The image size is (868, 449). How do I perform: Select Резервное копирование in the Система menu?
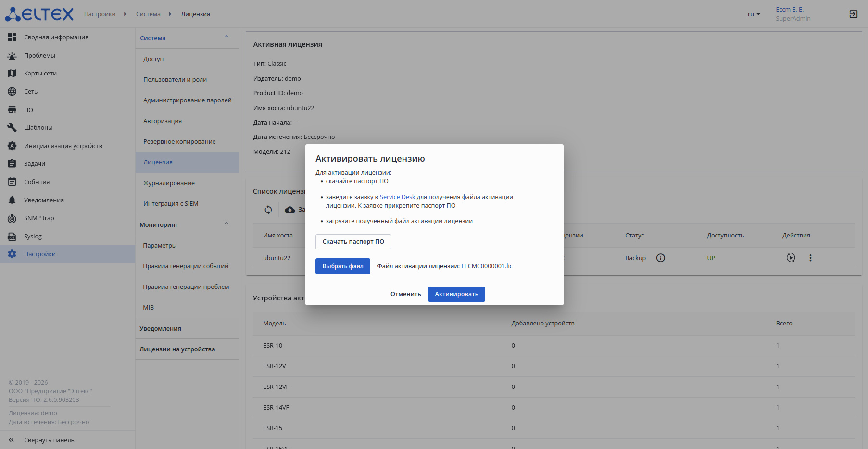(x=179, y=141)
